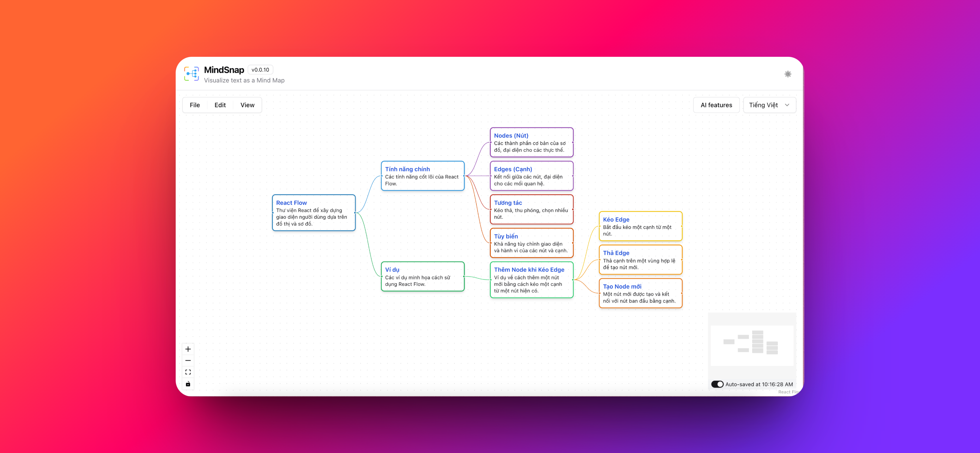Click the description 'Kéo thả, thu phóng, chọn nhiều nút.'
Screen dimensions: 980x453
(531, 213)
